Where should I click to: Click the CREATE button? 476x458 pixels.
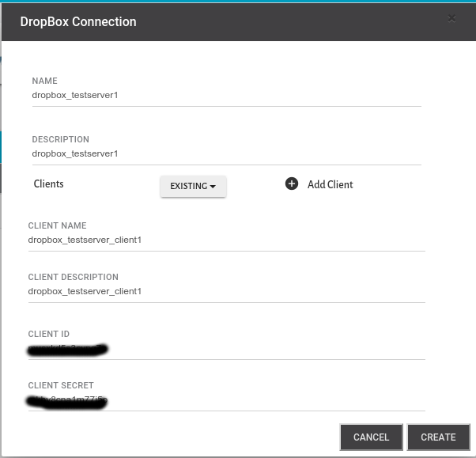click(x=438, y=437)
